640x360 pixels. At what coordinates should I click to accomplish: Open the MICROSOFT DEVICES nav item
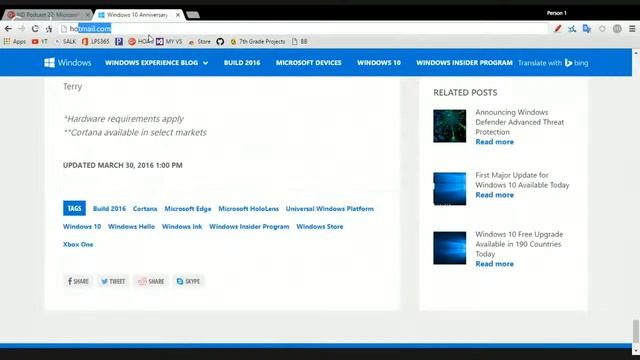309,63
